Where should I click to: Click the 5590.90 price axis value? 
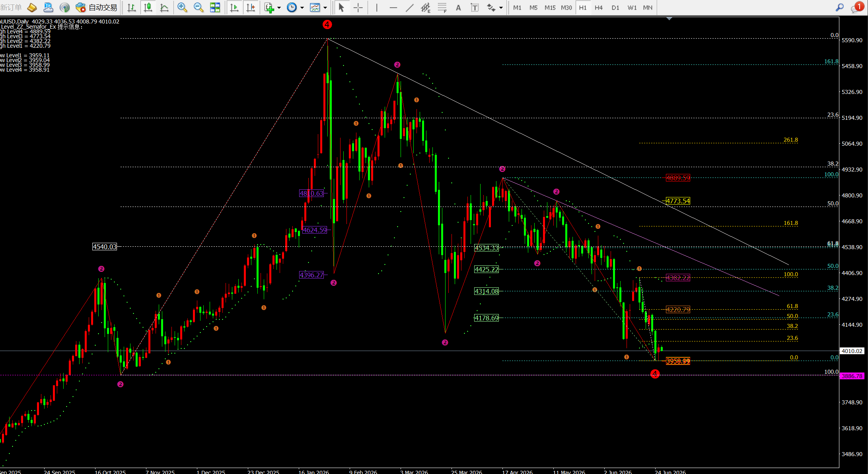coord(852,40)
